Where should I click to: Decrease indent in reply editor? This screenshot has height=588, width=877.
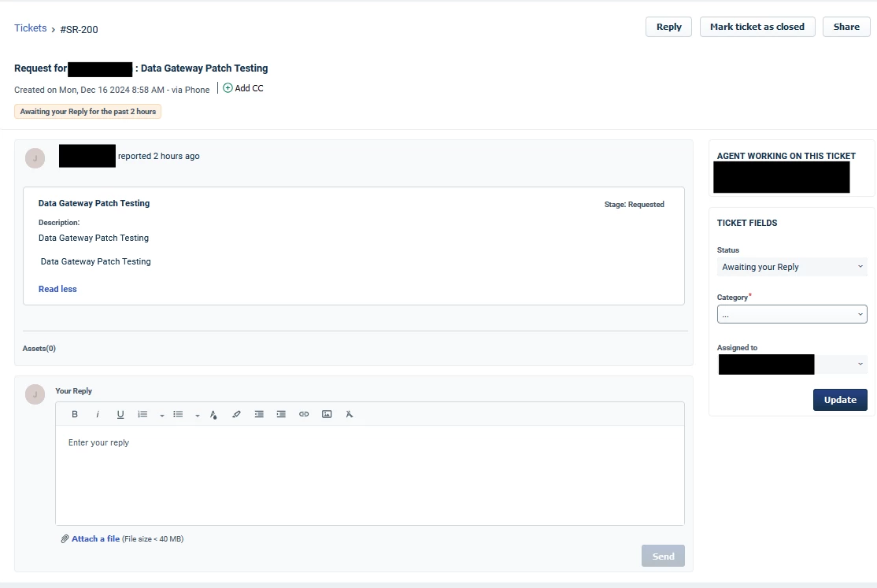click(259, 414)
